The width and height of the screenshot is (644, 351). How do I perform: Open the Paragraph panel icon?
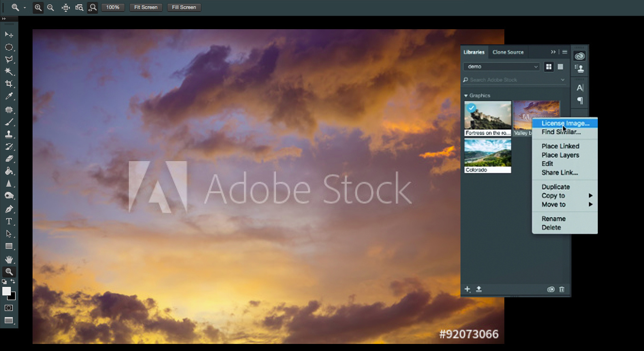pyautogui.click(x=580, y=100)
